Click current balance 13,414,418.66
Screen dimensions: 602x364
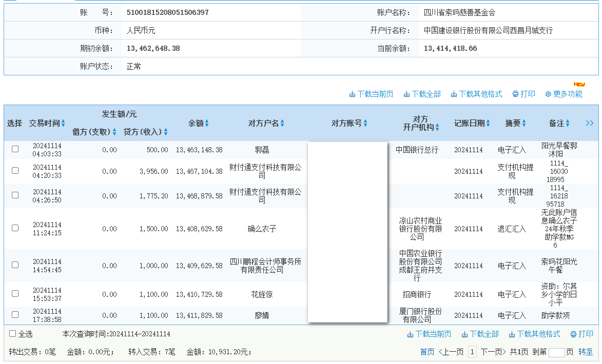pyautogui.click(x=451, y=49)
